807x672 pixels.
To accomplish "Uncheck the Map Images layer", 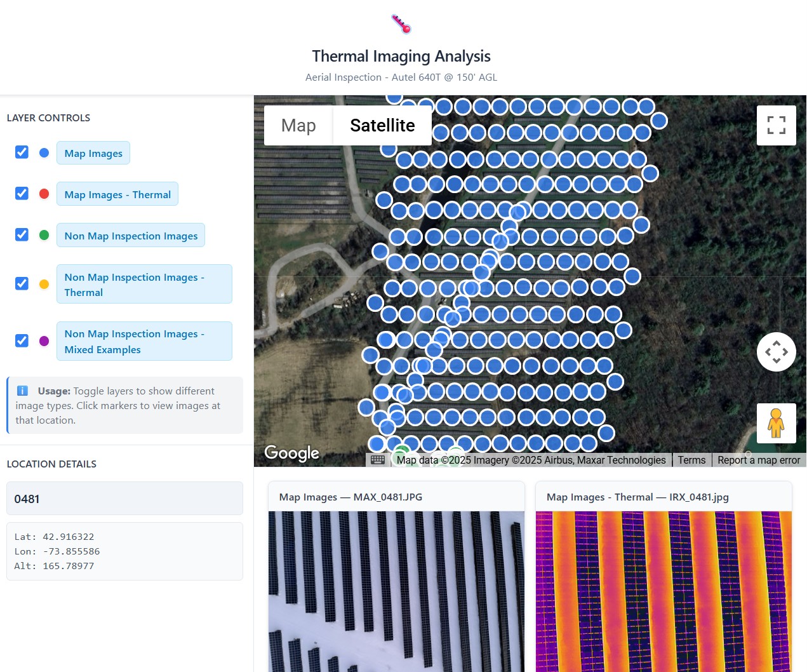I will 22,152.
